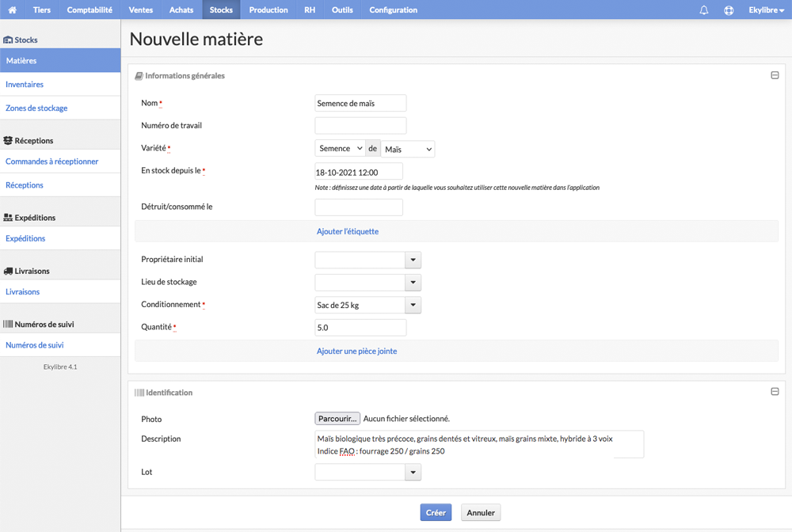Open the help lifebuoy icon
This screenshot has height=532, width=792.
point(729,9)
